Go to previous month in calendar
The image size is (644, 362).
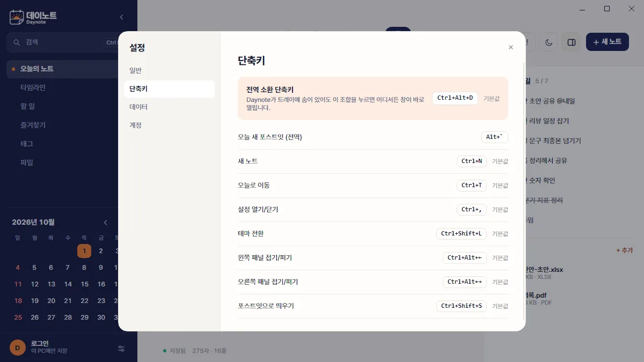[106, 223]
